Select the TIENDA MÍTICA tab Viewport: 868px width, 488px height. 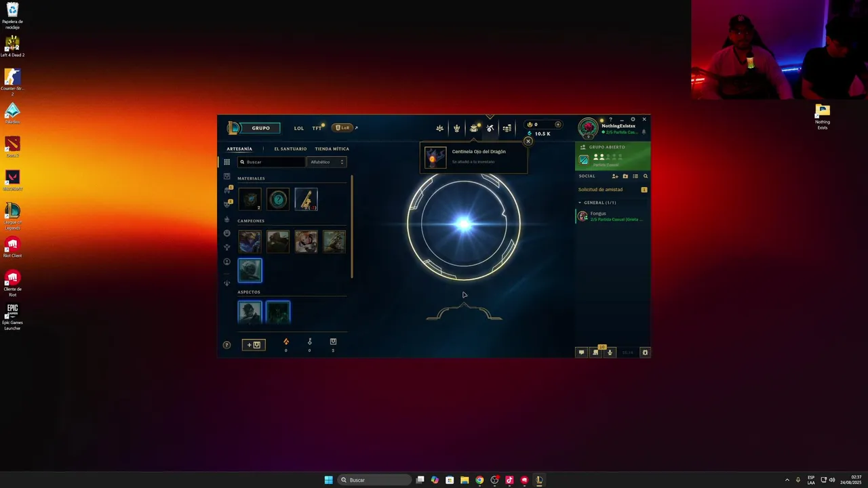click(x=332, y=149)
